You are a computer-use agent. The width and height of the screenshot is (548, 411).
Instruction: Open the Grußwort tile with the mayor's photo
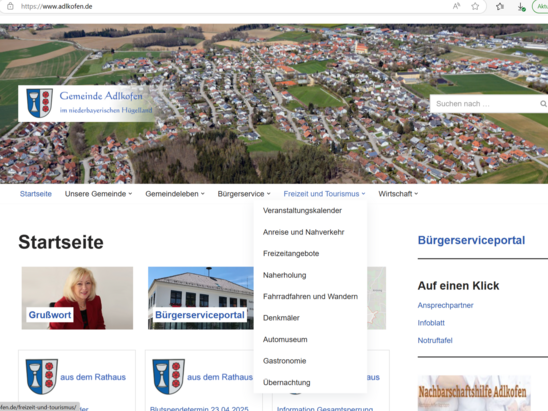click(x=77, y=298)
